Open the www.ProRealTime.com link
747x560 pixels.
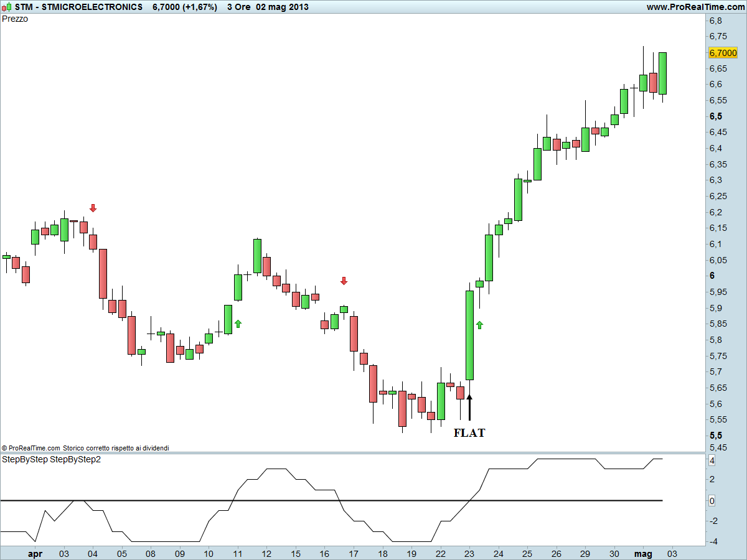(695, 7)
